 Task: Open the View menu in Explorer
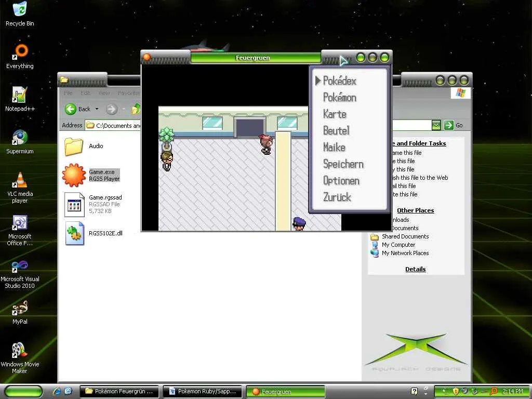click(x=104, y=93)
